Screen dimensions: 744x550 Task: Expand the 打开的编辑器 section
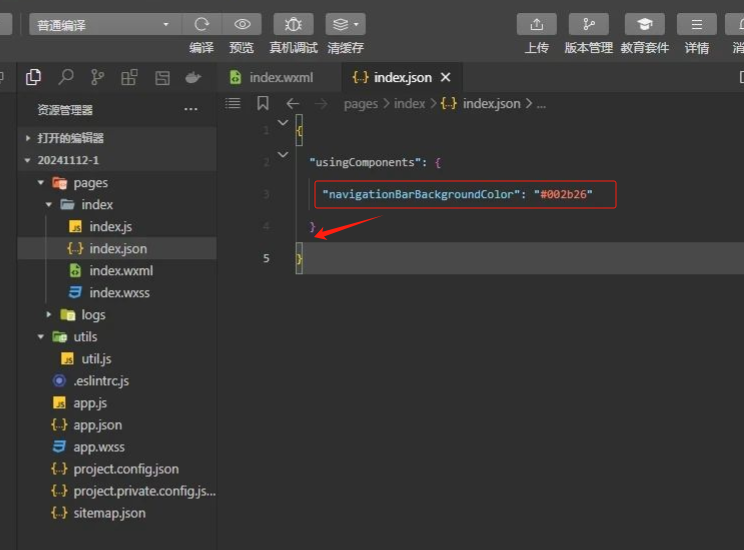coord(117,138)
